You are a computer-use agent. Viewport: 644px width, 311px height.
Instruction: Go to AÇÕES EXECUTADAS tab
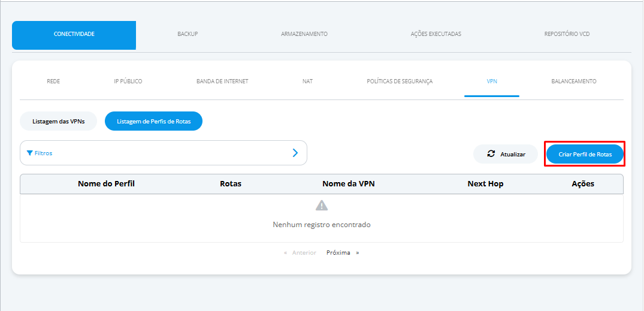[436, 34]
